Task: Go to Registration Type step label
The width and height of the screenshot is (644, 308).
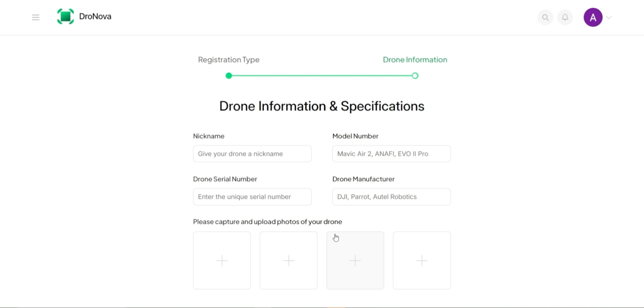Action: click(228, 60)
